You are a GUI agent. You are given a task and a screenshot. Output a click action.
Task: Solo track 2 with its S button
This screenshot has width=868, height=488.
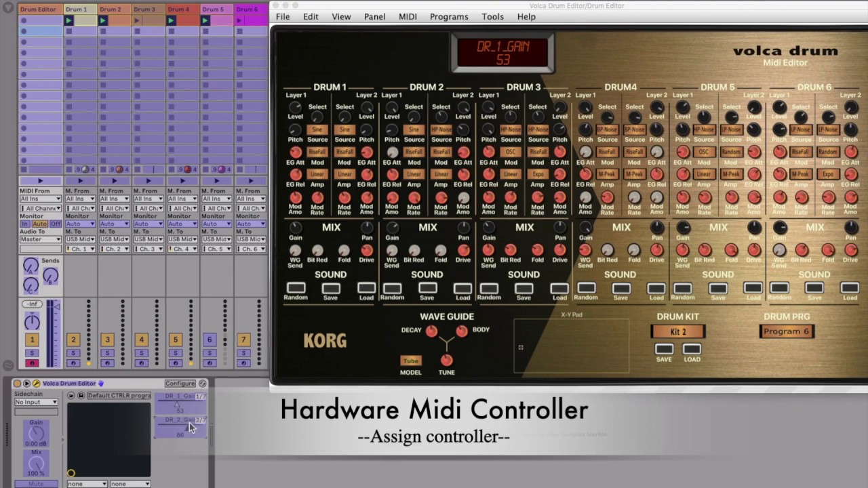(73, 353)
